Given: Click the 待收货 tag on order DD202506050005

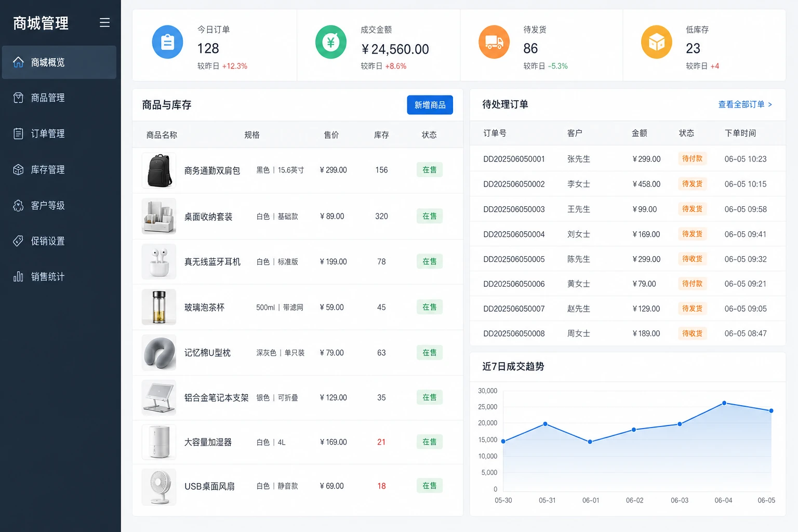Looking at the screenshot, I should coord(692,259).
